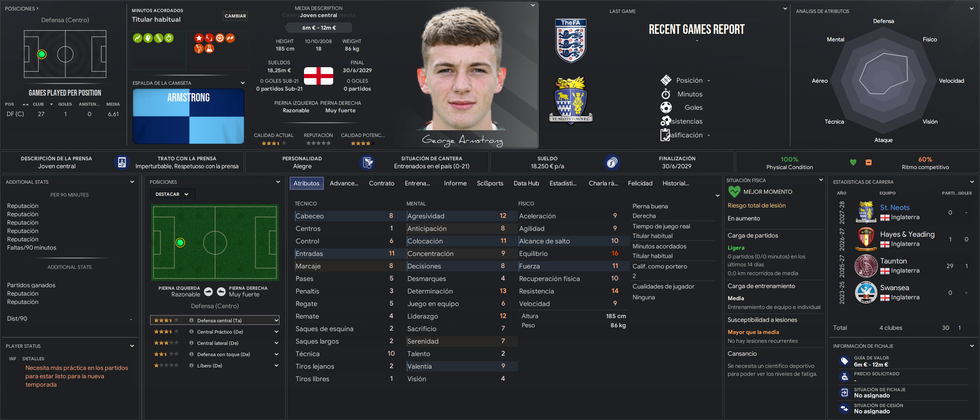Select the Defensa central (Ta) role row
This screenshot has width=980, height=420.
pos(215,320)
